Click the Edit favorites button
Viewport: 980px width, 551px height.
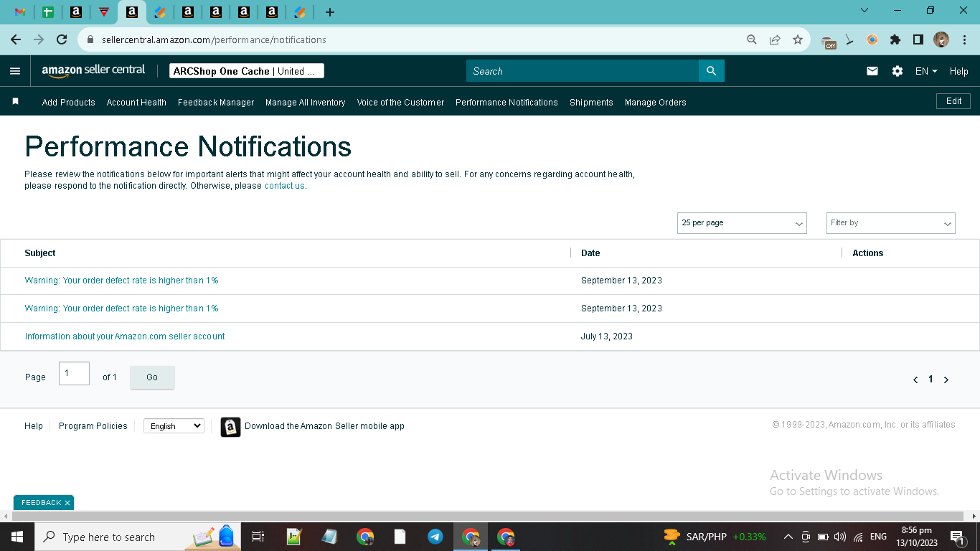(x=953, y=101)
